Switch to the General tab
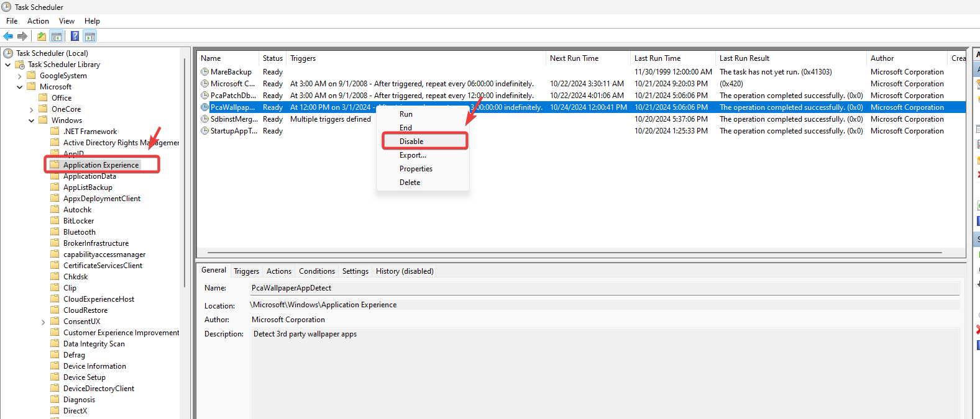The height and width of the screenshot is (419, 980). pos(214,270)
